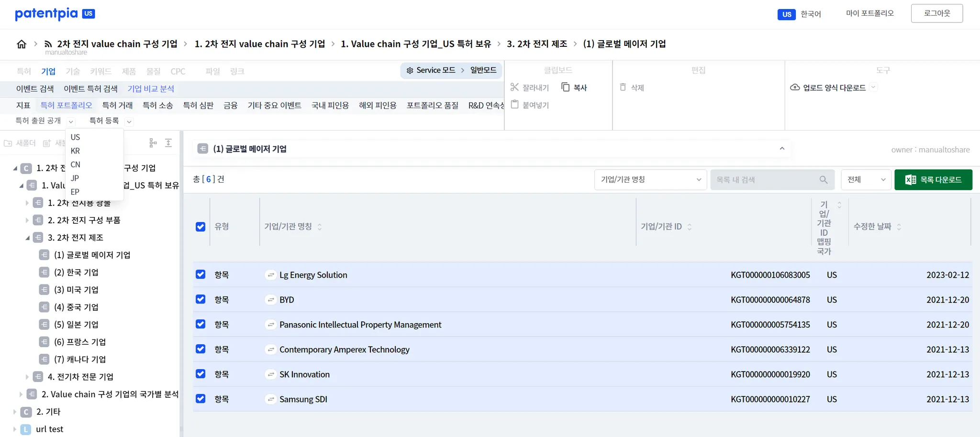Uncheck the Lg Energy Solution row
980x437 pixels.
[200, 274]
